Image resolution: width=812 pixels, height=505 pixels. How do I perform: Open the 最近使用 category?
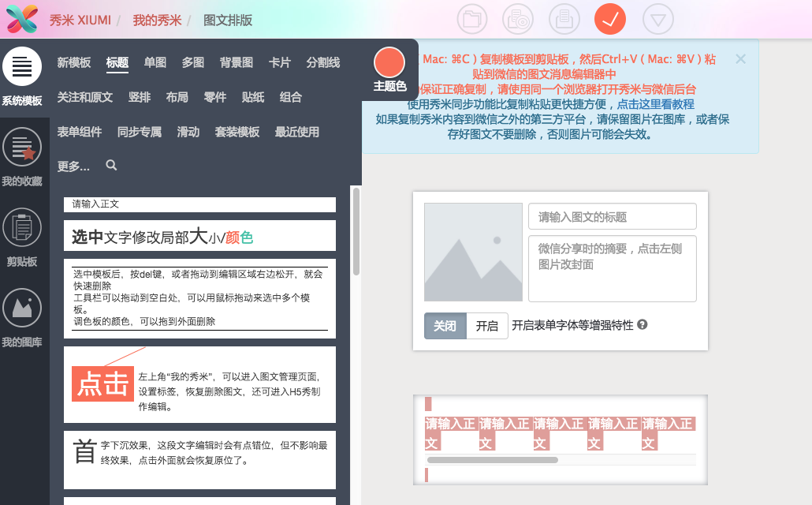coord(296,133)
